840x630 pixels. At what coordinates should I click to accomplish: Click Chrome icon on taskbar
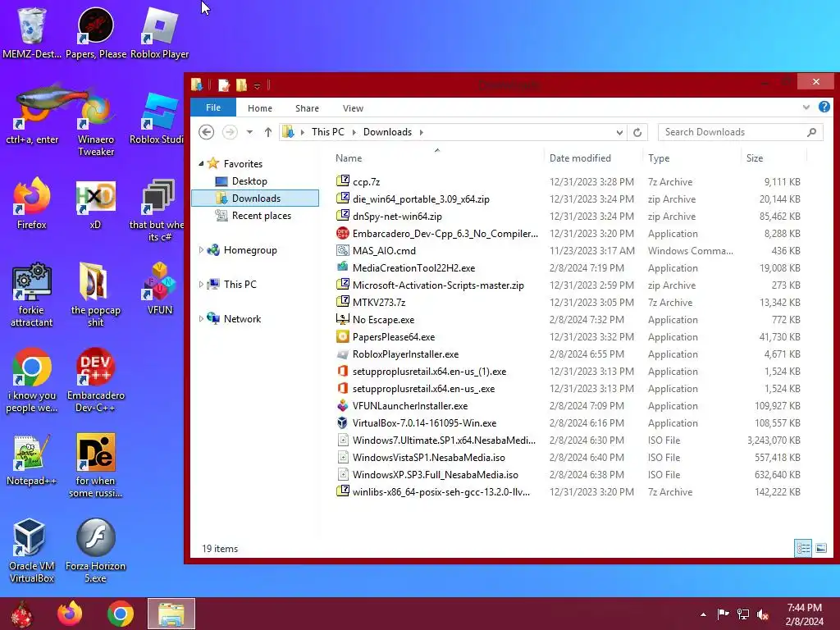tap(121, 614)
